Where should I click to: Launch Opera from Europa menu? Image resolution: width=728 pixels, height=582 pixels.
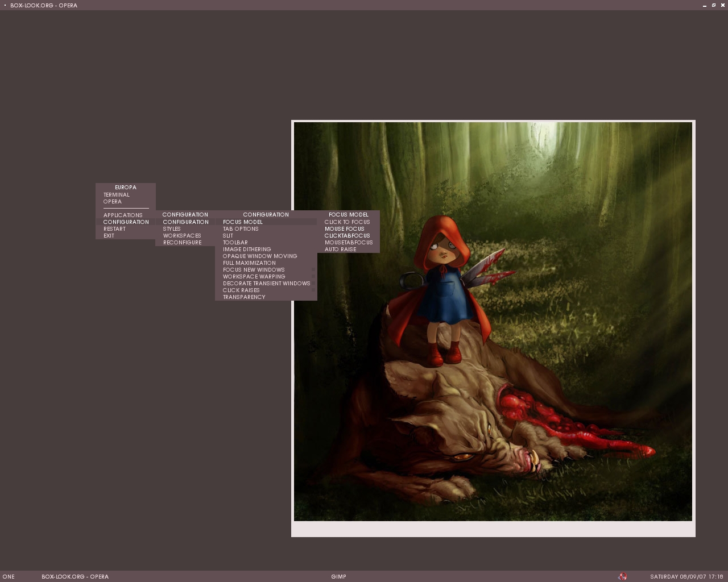pos(126,201)
